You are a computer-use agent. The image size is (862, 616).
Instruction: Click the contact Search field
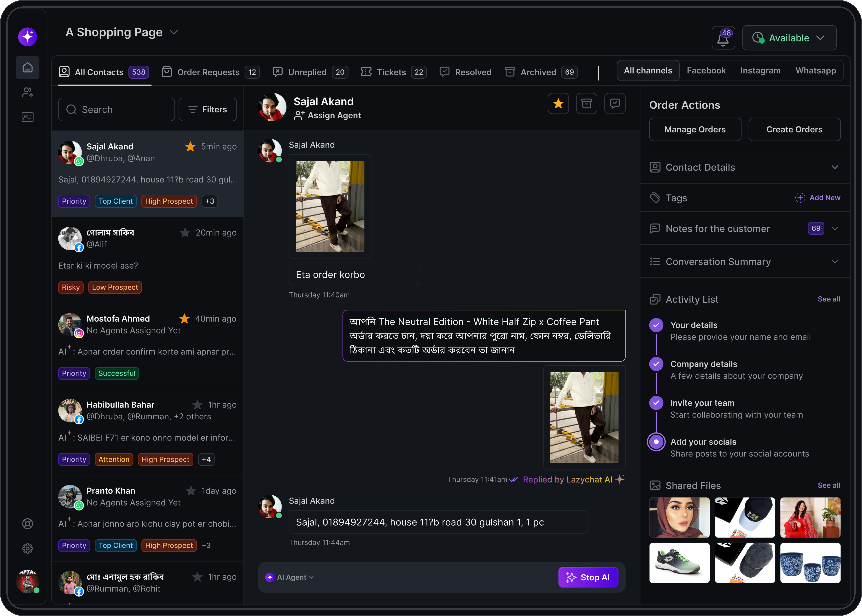116,109
